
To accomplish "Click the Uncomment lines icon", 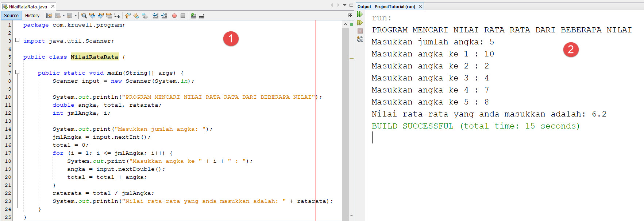I will click(x=202, y=16).
